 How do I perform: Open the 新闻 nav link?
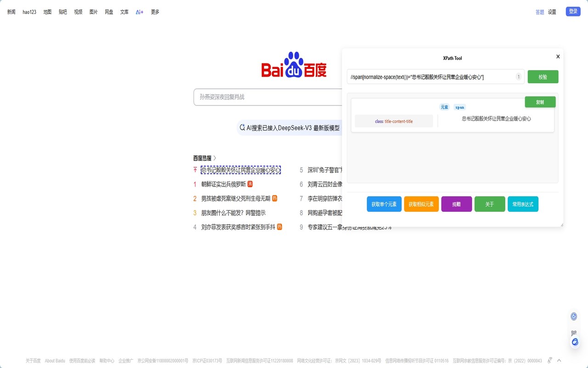[x=11, y=12]
